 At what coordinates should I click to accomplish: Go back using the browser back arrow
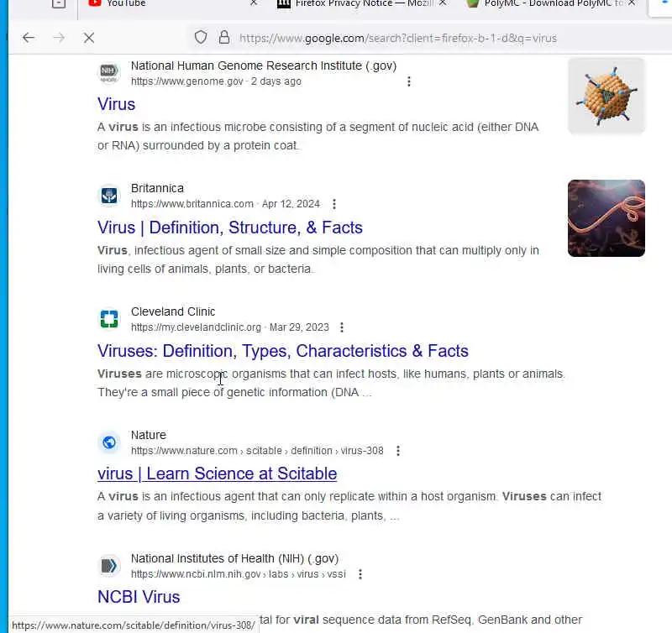click(x=29, y=38)
